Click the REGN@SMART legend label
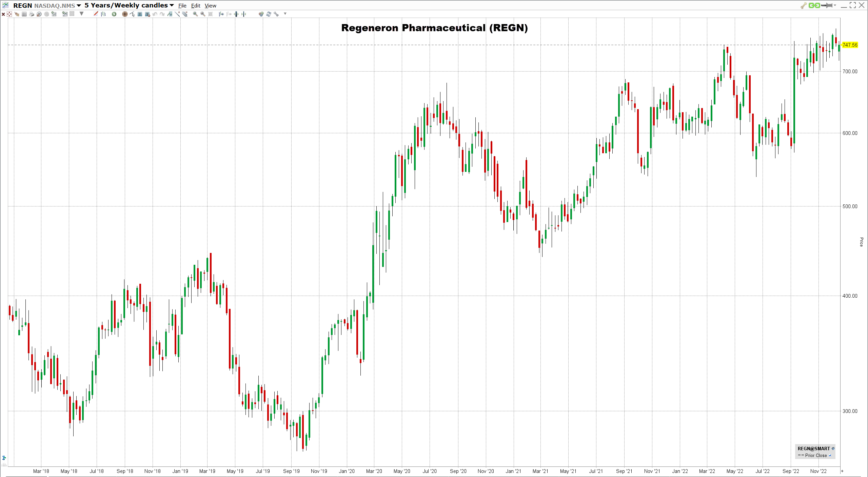The image size is (868, 477). tap(814, 449)
